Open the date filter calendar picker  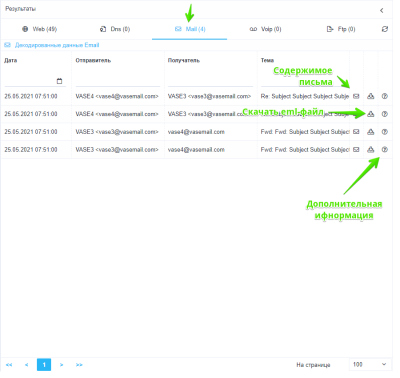59,81
